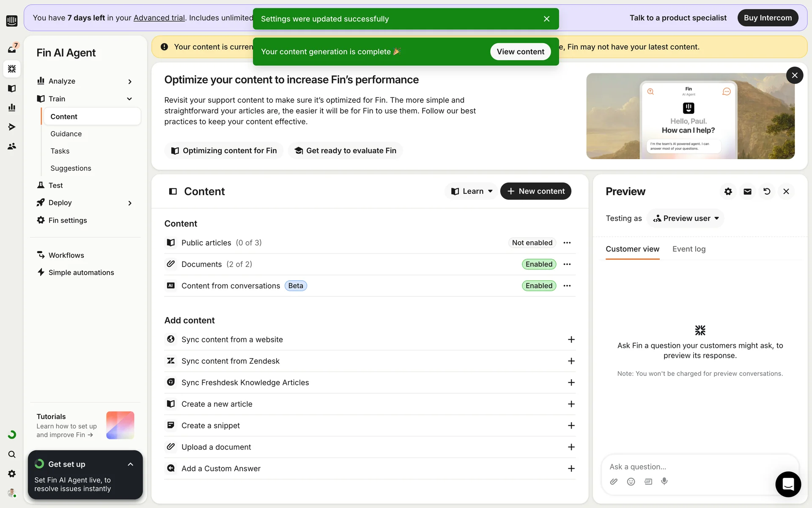Open more options for Public articles
The height and width of the screenshot is (508, 812).
567,243
